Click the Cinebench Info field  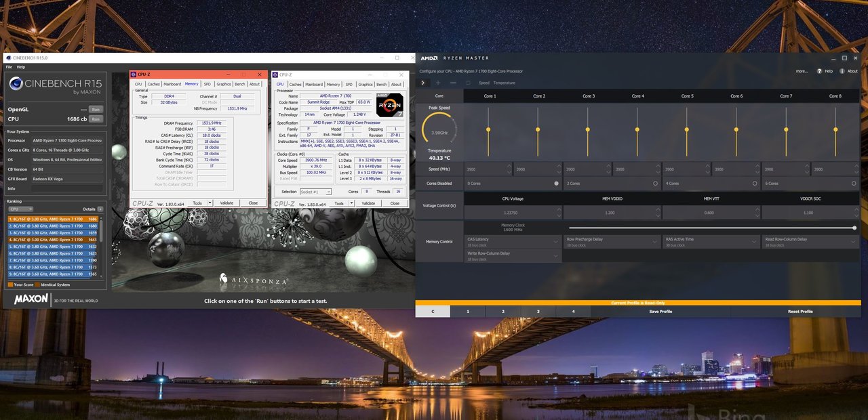click(68, 188)
